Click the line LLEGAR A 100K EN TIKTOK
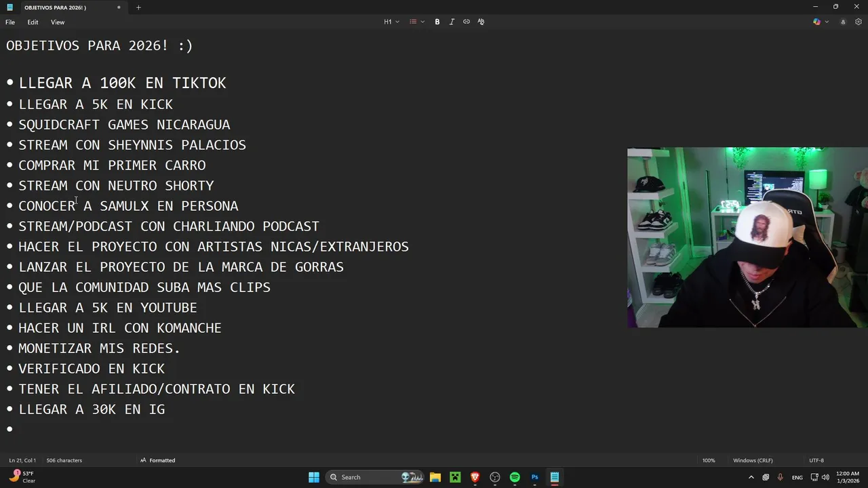Image resolution: width=868 pixels, height=488 pixels. click(x=122, y=83)
